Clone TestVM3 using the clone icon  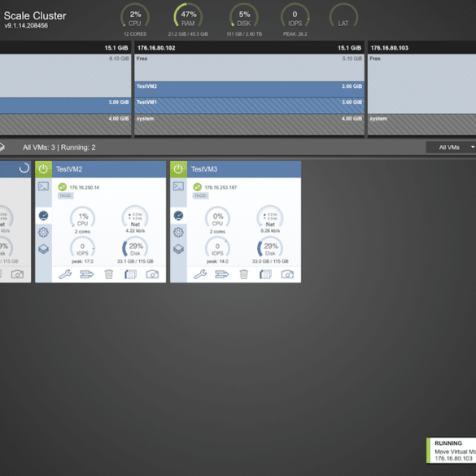265,274
